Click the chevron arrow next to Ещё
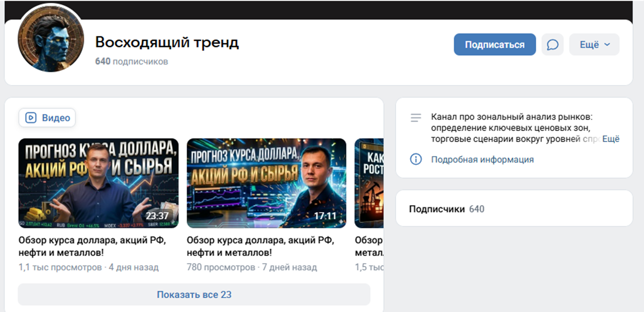 pos(607,45)
